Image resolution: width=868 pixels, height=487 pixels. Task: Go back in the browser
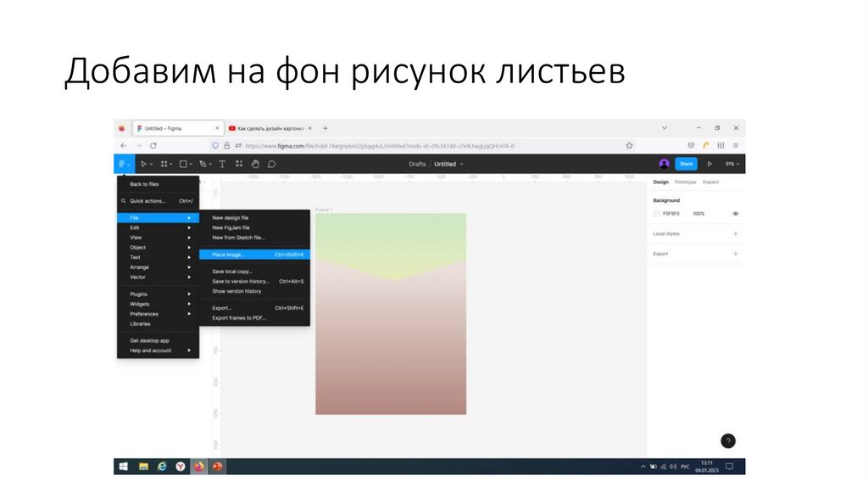point(124,146)
